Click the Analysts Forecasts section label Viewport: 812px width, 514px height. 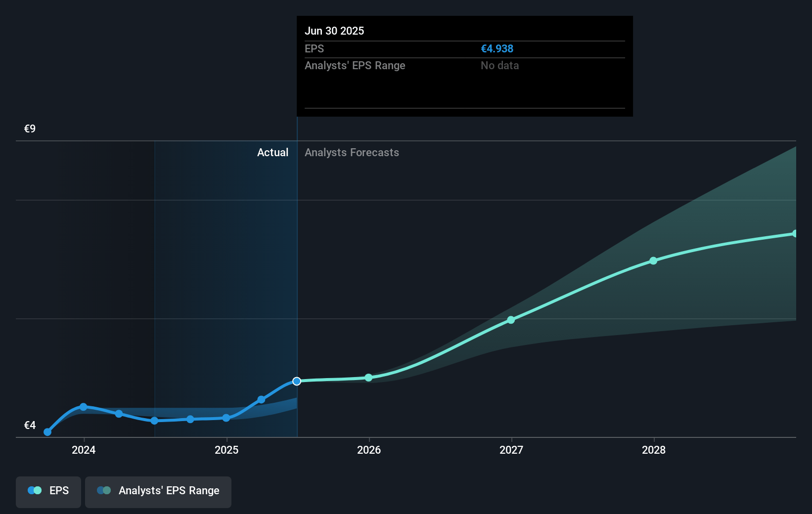(352, 153)
